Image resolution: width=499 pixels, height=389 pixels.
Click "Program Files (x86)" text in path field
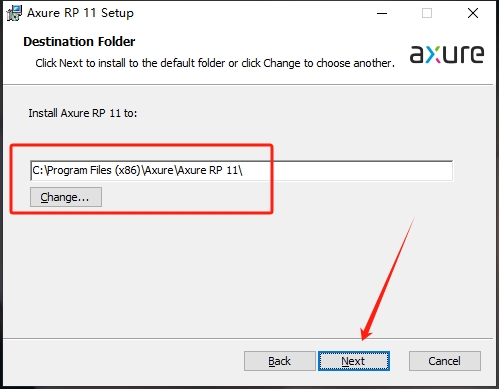(94, 170)
